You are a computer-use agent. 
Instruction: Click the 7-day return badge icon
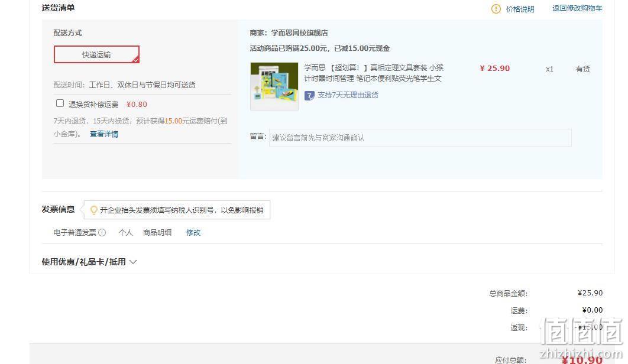(309, 96)
